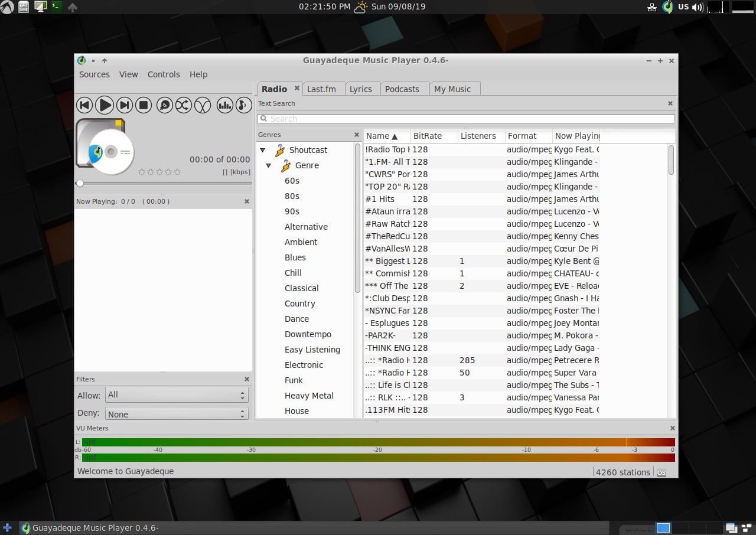Screen dimensions: 756x535
Task: Enable Smart Play mode
Action: (x=165, y=105)
